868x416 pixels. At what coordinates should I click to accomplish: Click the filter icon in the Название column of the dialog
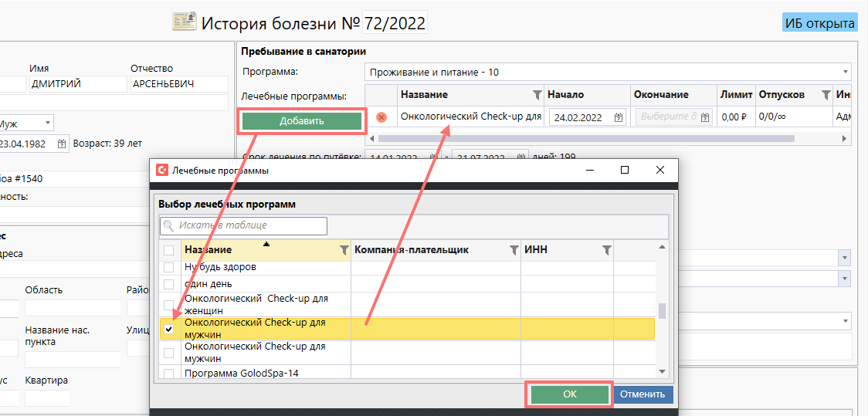click(344, 250)
